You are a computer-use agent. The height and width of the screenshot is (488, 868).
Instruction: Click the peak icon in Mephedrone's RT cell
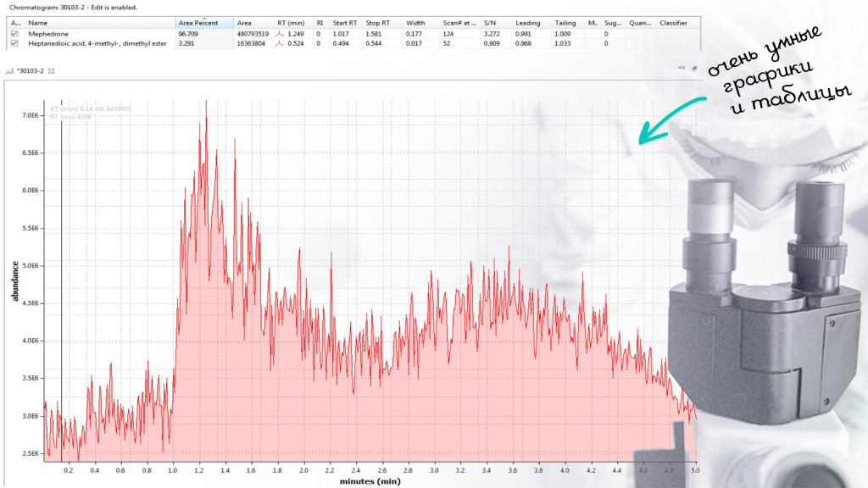tap(279, 34)
